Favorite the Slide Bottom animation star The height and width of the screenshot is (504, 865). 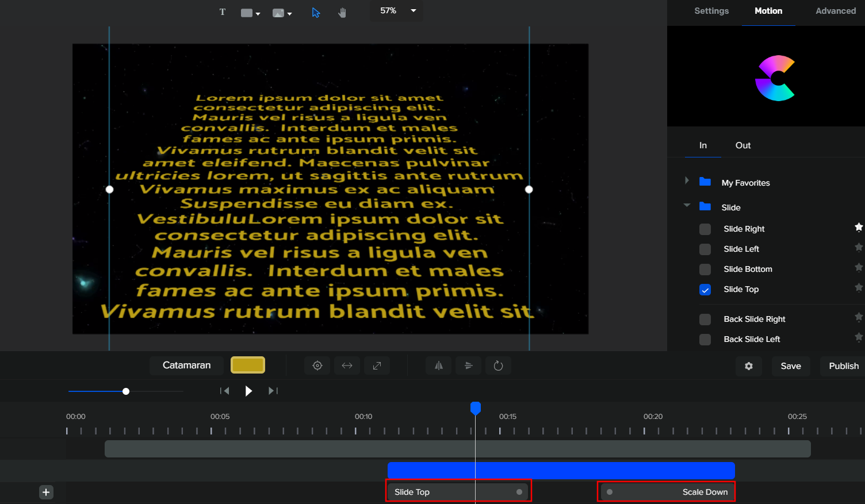[859, 267]
